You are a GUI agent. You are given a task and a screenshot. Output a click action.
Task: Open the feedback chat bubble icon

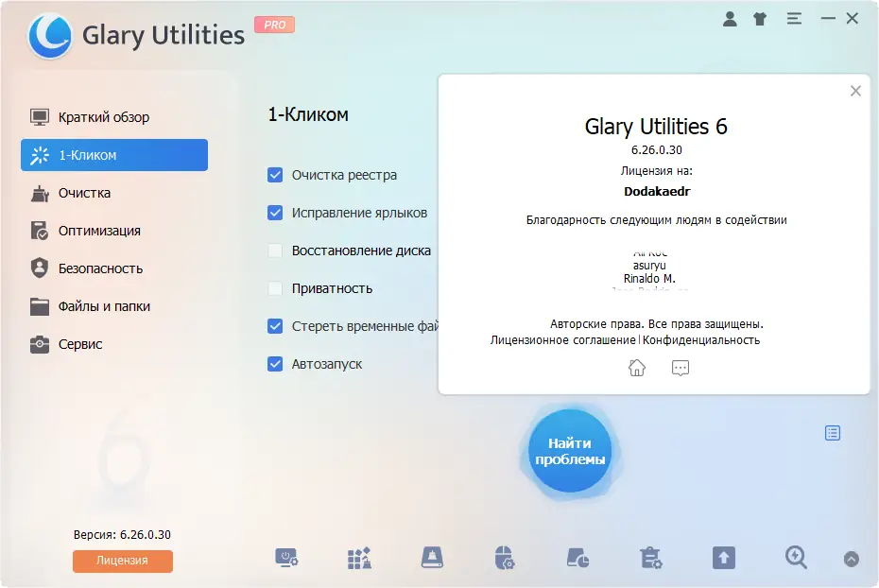[x=680, y=368]
